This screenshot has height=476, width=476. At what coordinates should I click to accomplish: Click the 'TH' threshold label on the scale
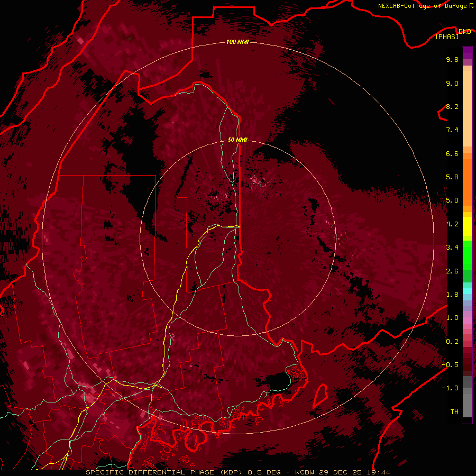click(x=454, y=412)
